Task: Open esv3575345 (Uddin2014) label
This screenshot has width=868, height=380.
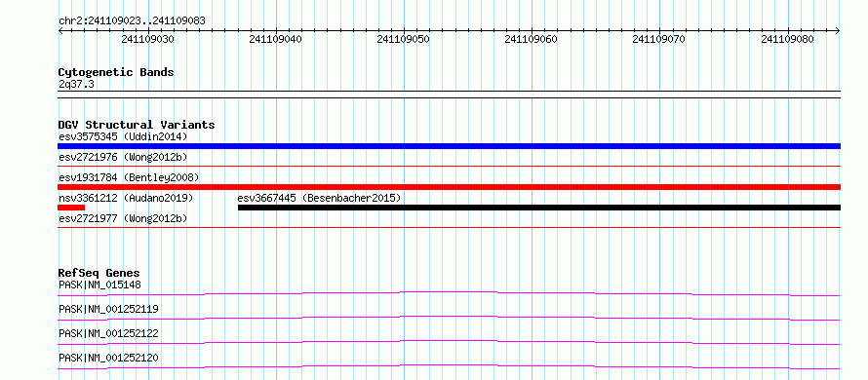Action: coord(124,136)
